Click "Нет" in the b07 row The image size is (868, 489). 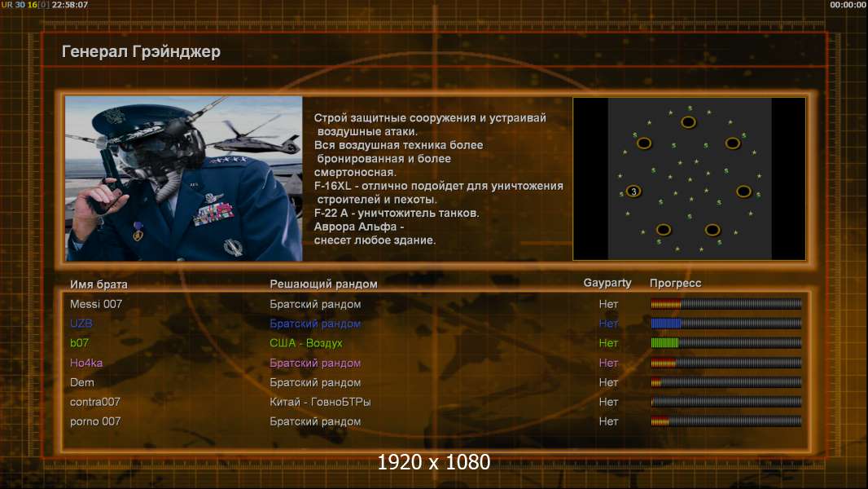click(608, 343)
